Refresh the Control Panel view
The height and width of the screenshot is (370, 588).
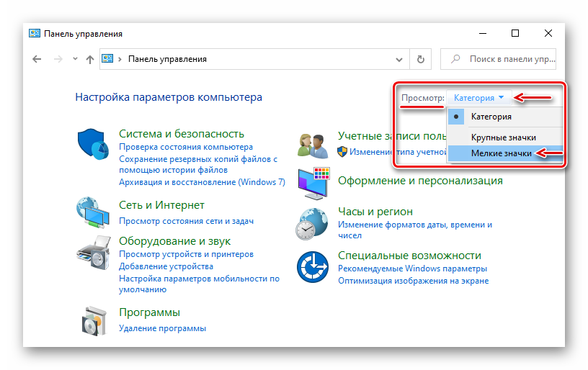(x=421, y=59)
